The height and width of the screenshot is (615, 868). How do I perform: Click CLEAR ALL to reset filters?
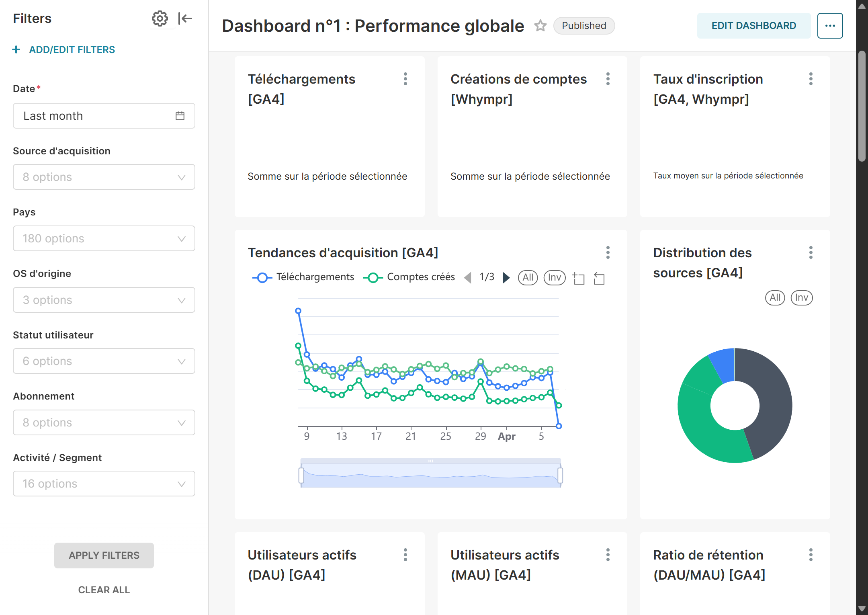104,590
